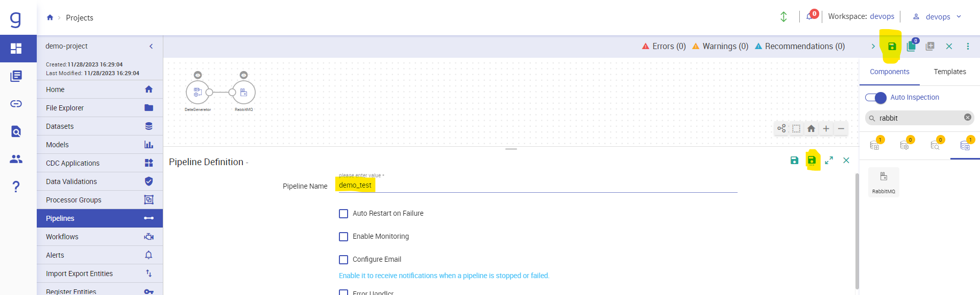Reset canvas view with home icon
The image size is (980, 295).
point(811,128)
